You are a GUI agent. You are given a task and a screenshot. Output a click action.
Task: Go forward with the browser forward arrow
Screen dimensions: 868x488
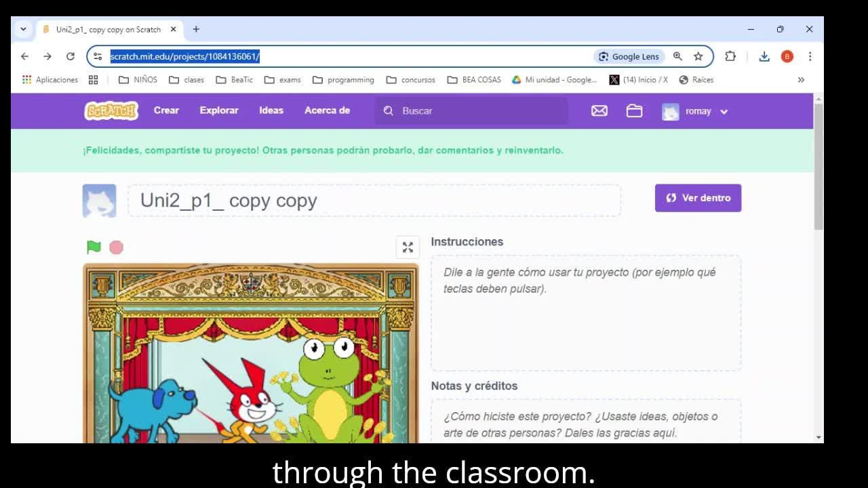coord(47,56)
